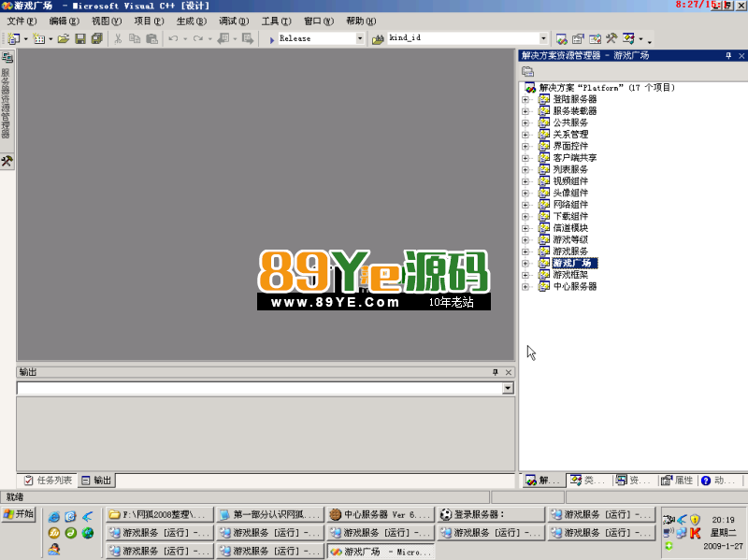Open the kind_id find combo dropdown

(543, 38)
